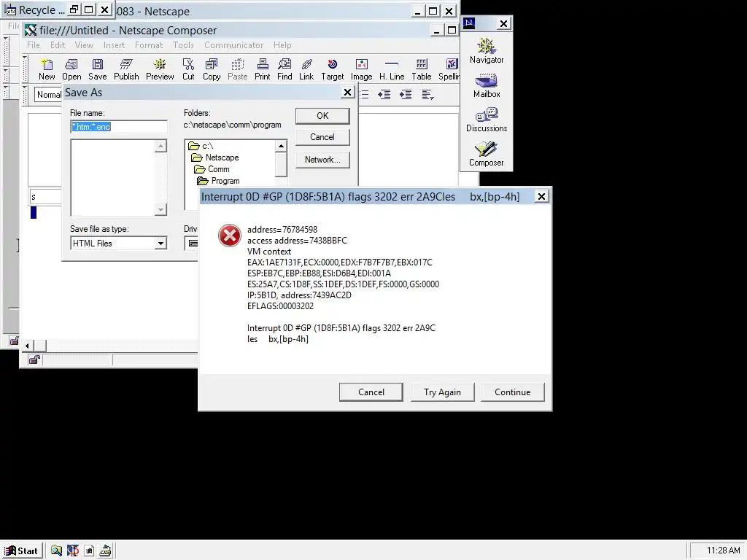This screenshot has width=747, height=560.
Task: Click the increase indent icon in format toolbar
Action: (x=406, y=94)
